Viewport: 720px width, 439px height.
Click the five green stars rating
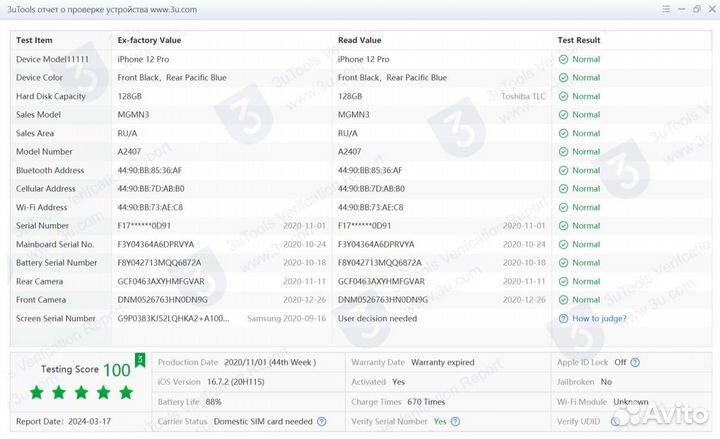81,393
